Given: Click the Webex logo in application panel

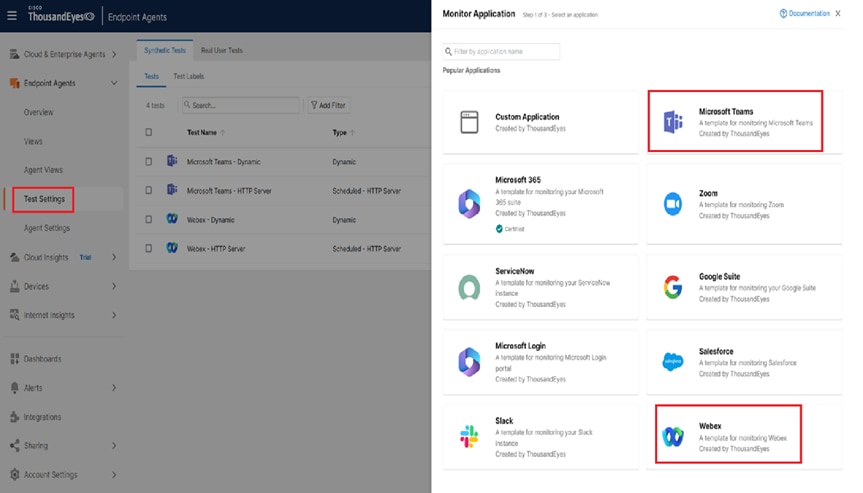Looking at the screenshot, I should click(673, 437).
